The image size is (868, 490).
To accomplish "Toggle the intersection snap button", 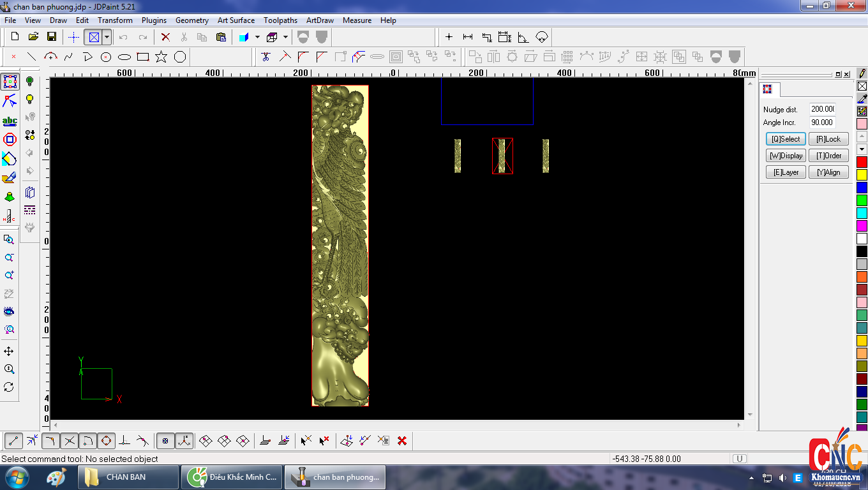I will 70,440.
